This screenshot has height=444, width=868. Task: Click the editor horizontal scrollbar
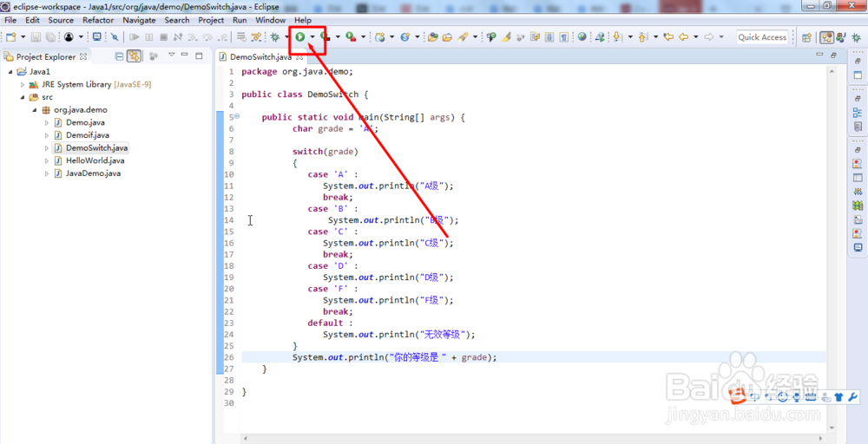534,437
